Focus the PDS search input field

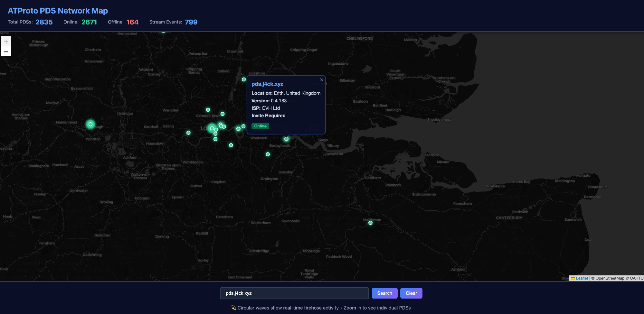pos(294,293)
